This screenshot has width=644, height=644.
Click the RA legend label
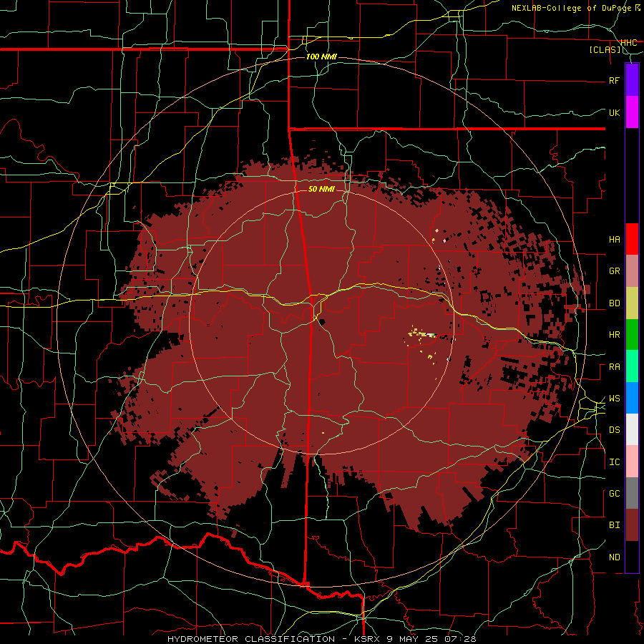coord(615,367)
